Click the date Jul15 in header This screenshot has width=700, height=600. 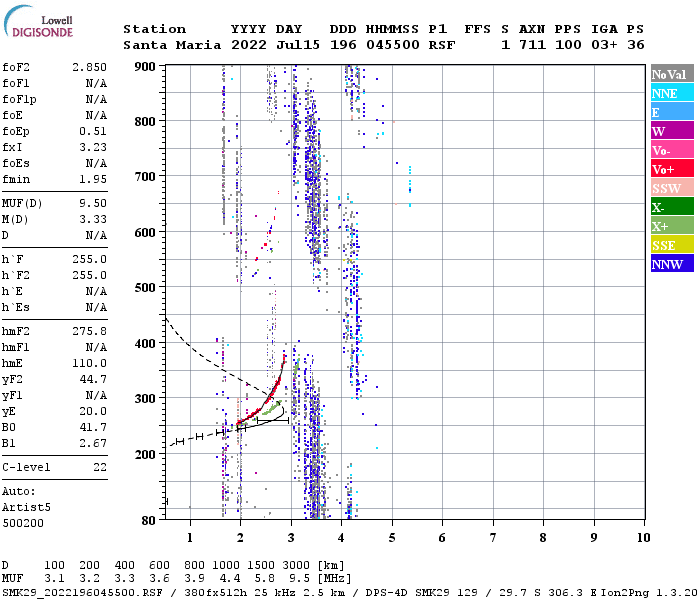[x=298, y=45]
